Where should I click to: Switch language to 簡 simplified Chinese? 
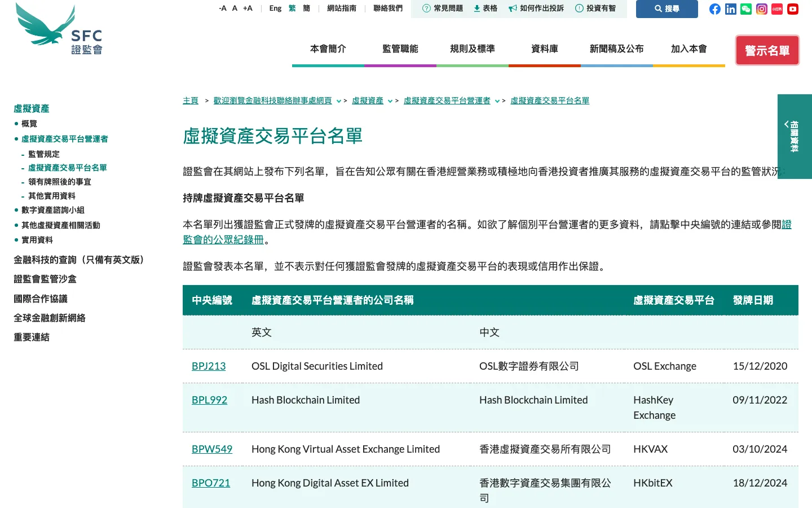tap(307, 8)
